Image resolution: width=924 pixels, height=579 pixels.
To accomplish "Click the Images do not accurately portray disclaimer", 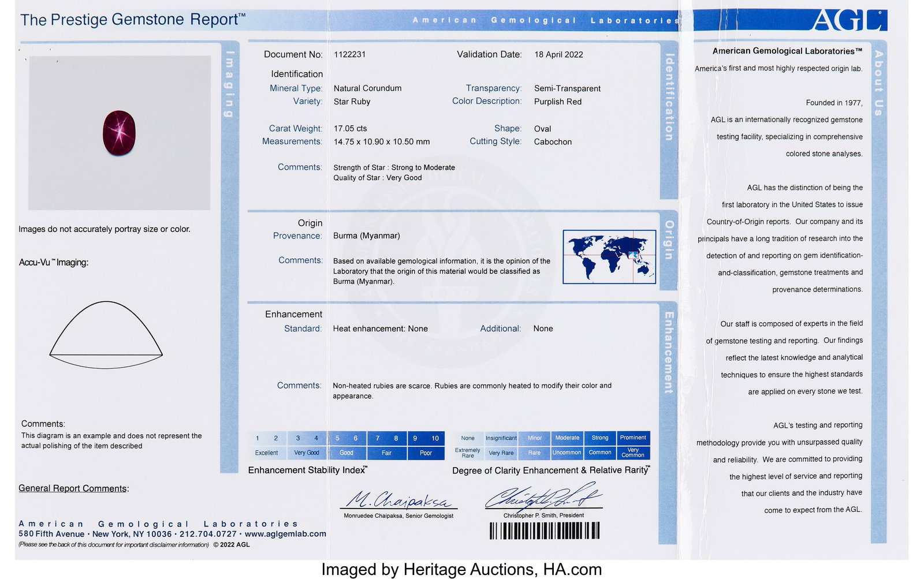I will click(x=105, y=229).
